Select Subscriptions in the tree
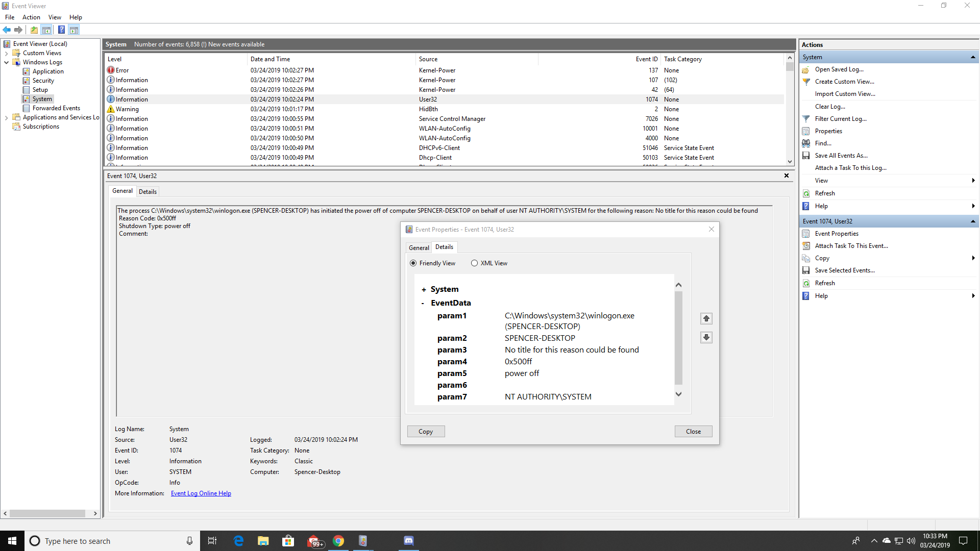This screenshot has height=551, width=980. [x=41, y=127]
